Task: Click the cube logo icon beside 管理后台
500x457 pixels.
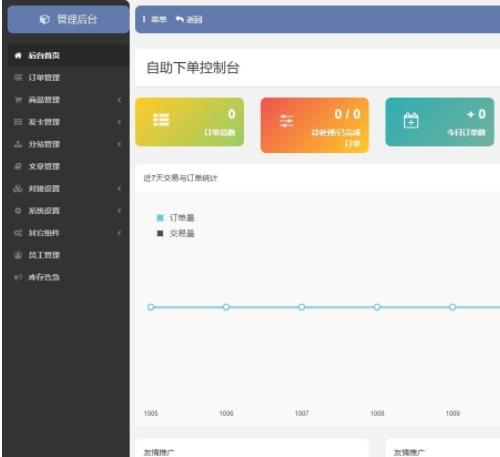Action: tap(45, 20)
